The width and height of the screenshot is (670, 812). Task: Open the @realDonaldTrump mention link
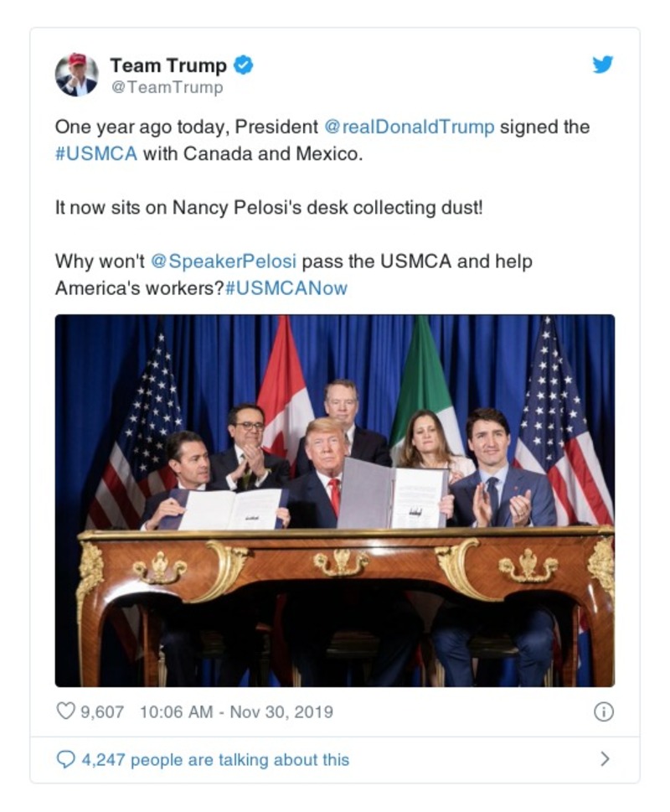pyautogui.click(x=419, y=127)
